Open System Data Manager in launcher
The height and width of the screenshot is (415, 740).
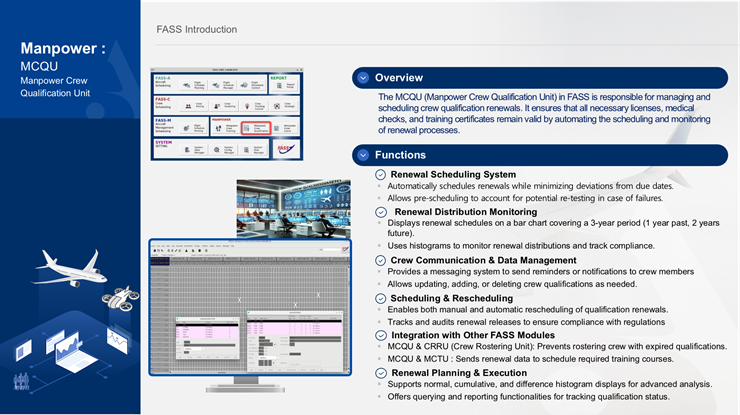(194, 150)
